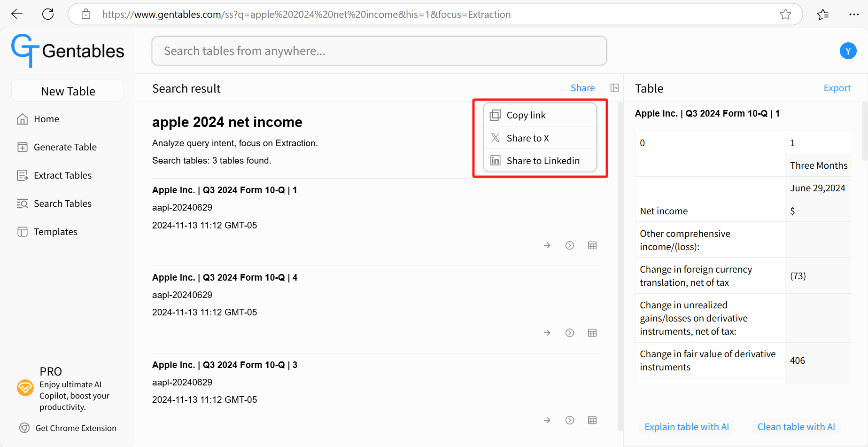Click the (73) value cell
The height and width of the screenshot is (447, 868).
point(818,275)
